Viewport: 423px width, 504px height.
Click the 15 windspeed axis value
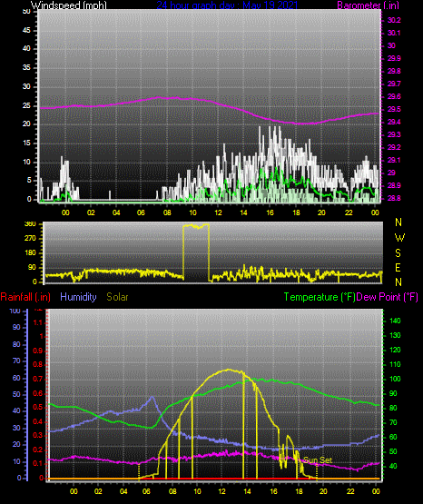click(26, 143)
